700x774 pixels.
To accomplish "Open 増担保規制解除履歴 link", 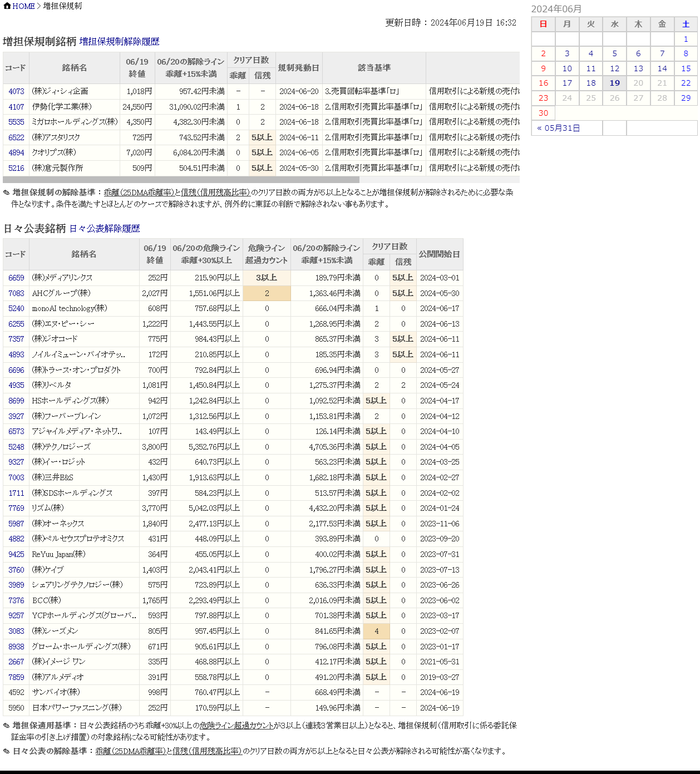I will coord(119,42).
